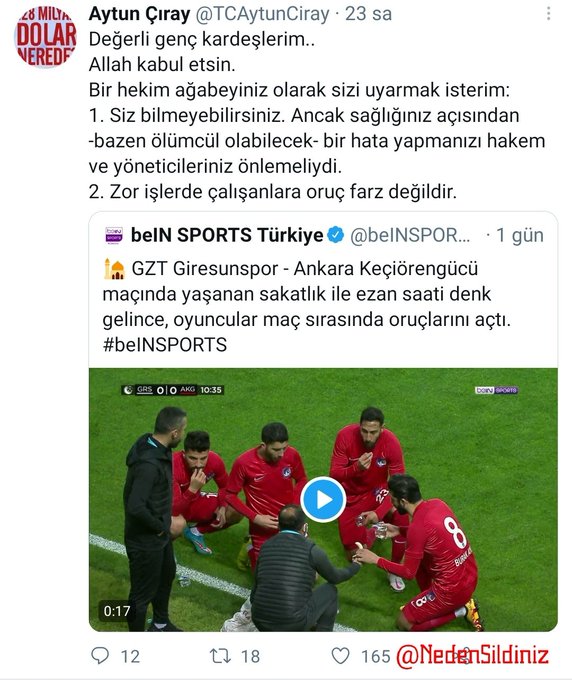Open the tweet's three-dot more options menu
Screen dimensions: 572x680
click(x=549, y=13)
